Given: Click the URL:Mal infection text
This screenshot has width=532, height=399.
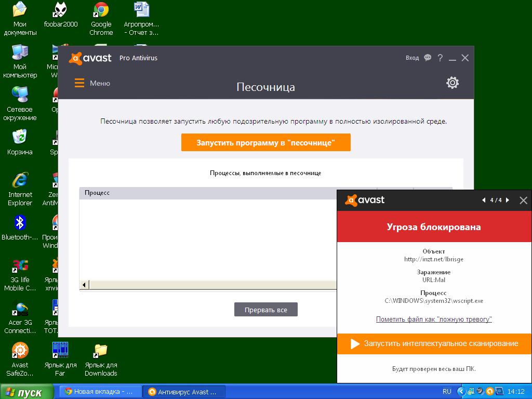Looking at the screenshot, I should (434, 280).
